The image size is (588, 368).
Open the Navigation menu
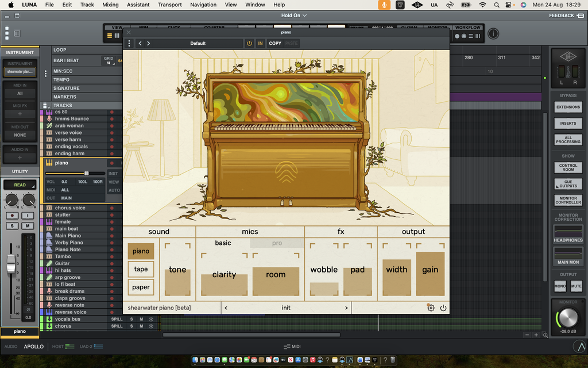click(203, 5)
